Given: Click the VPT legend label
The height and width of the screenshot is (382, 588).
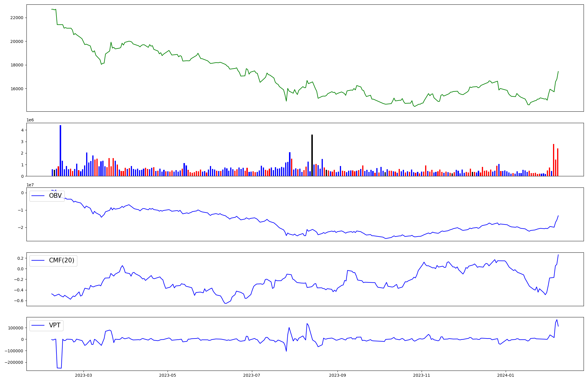Looking at the screenshot, I should tap(55, 325).
